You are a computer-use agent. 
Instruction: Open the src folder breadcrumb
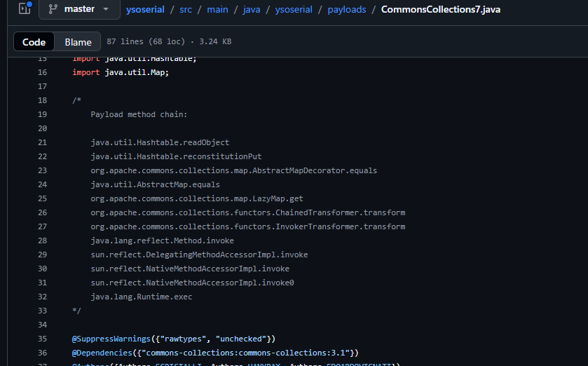click(x=185, y=9)
